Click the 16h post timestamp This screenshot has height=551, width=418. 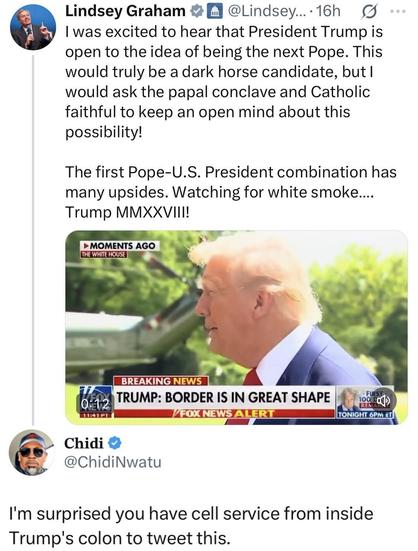click(328, 12)
